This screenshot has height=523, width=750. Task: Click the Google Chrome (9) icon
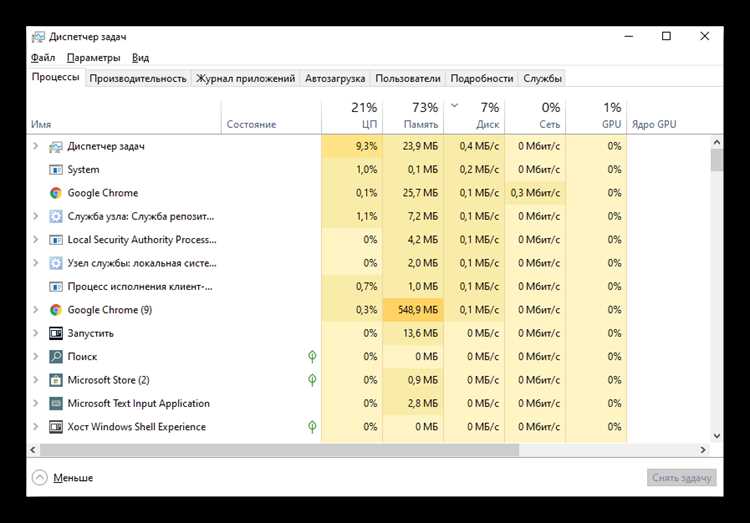tap(55, 310)
